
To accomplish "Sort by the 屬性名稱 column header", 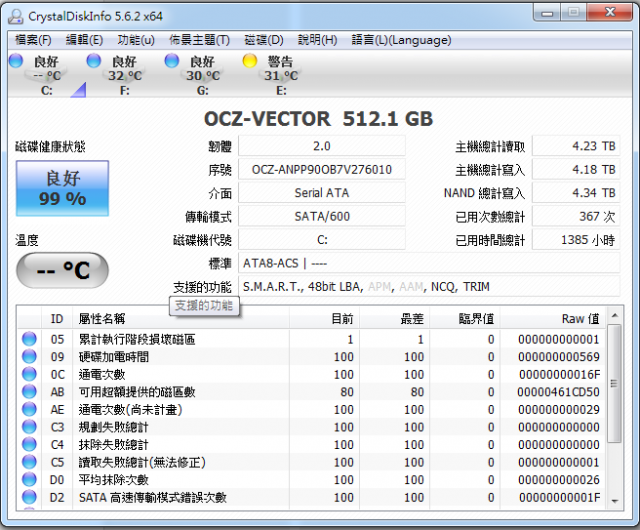I will click(181, 318).
